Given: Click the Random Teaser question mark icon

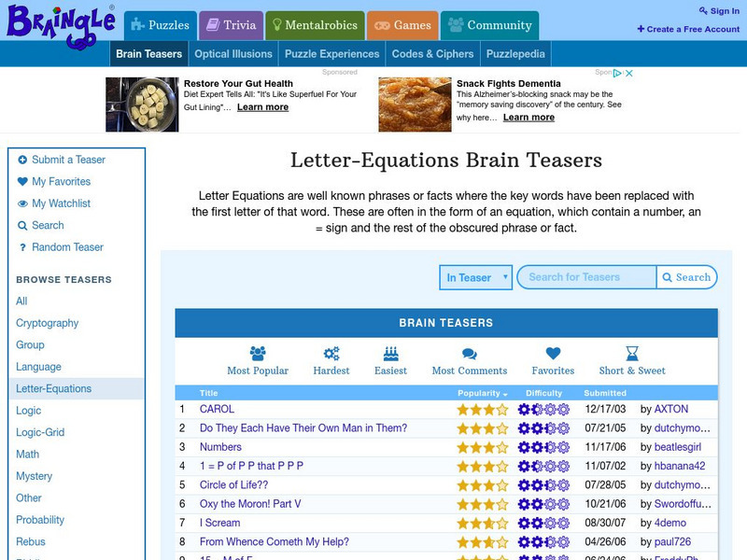Looking at the screenshot, I should (x=22, y=247).
